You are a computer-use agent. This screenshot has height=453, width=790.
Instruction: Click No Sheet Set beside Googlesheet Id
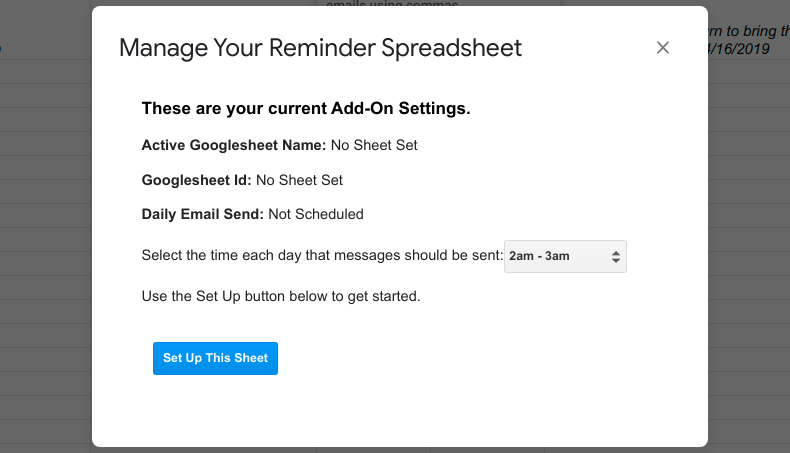pyautogui.click(x=300, y=180)
